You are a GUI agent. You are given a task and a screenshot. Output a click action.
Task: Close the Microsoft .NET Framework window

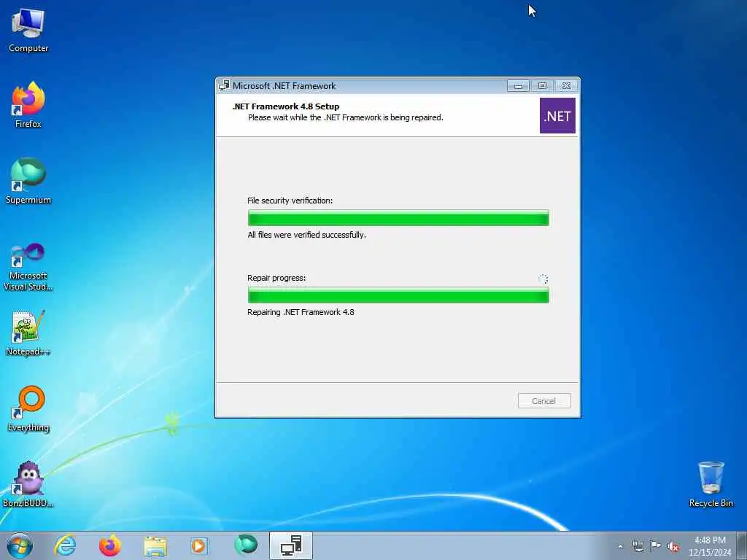[566, 86]
